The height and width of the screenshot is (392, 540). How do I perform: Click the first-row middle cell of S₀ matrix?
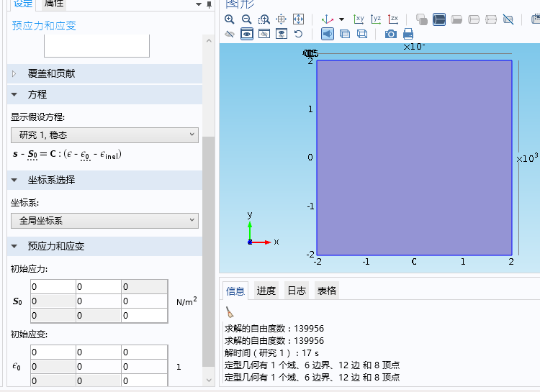99,287
